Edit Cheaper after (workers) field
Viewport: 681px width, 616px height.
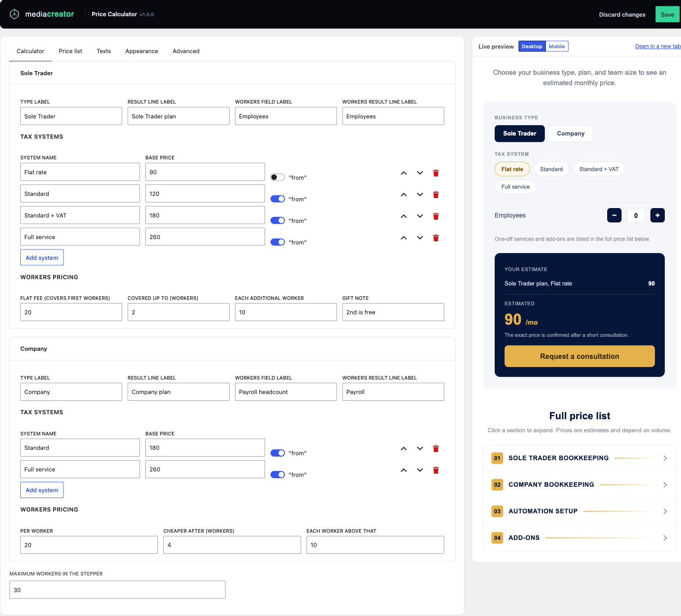[x=232, y=545]
